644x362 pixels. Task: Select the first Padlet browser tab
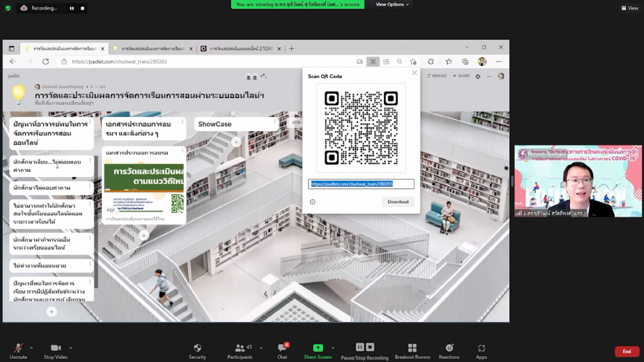point(64,48)
